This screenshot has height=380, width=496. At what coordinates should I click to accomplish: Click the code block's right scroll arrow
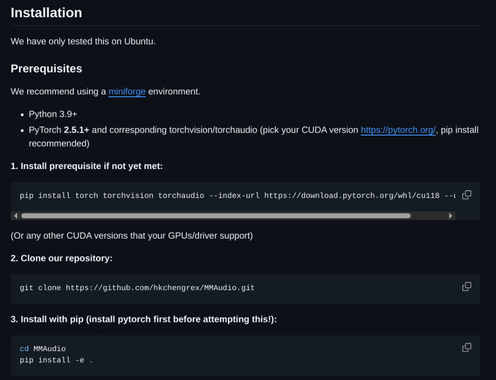click(x=451, y=216)
